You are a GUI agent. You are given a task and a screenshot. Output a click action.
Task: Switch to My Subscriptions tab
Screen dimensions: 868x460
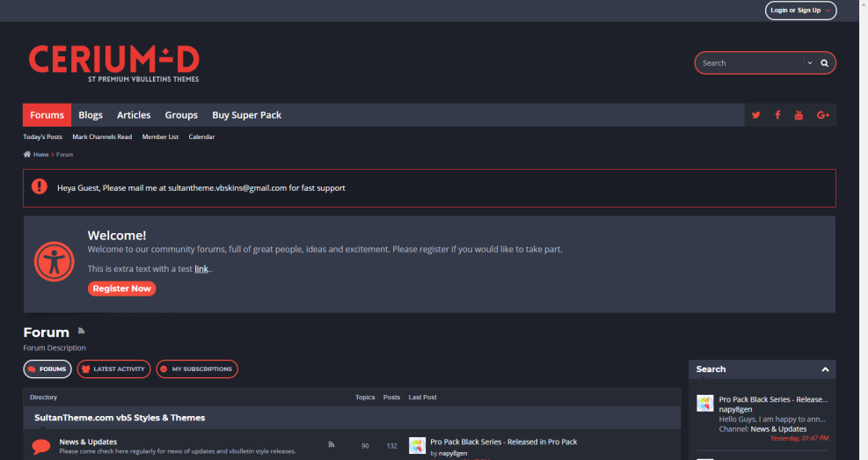(197, 369)
